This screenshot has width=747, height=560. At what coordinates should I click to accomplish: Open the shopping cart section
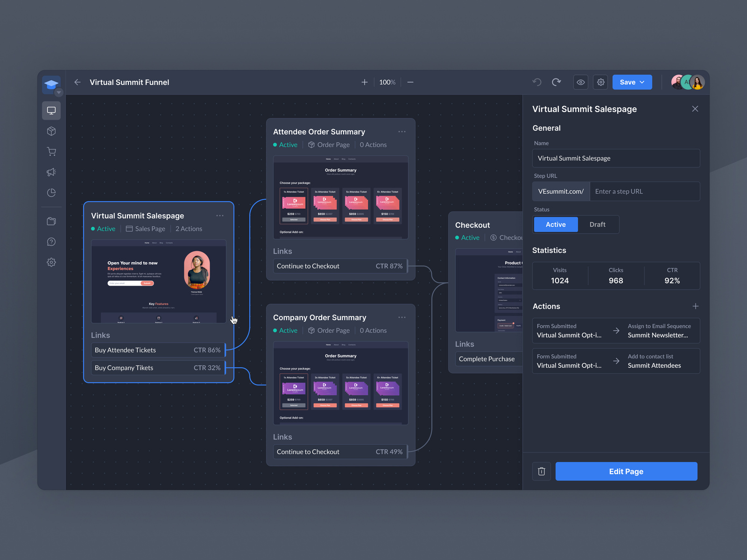pos(51,152)
